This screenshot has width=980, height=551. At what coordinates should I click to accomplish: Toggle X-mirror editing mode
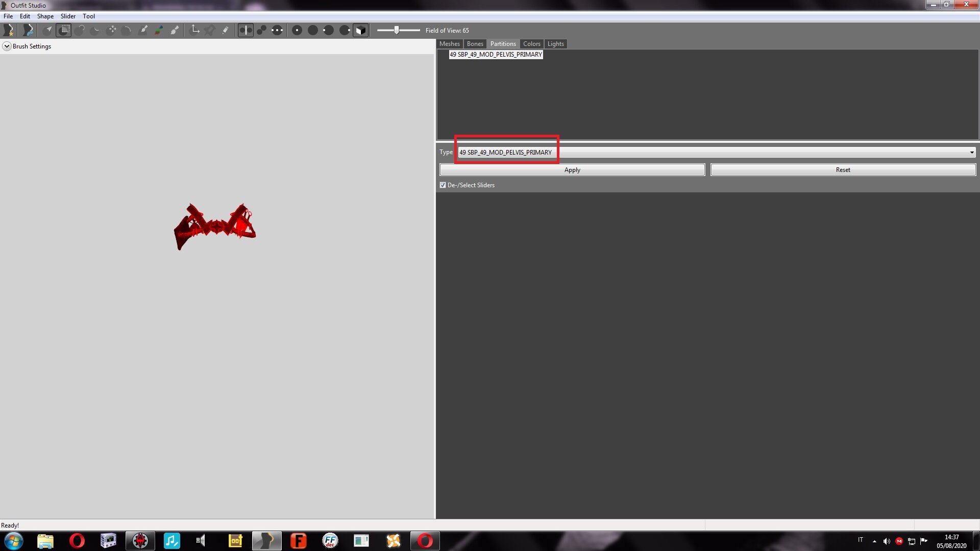(246, 30)
